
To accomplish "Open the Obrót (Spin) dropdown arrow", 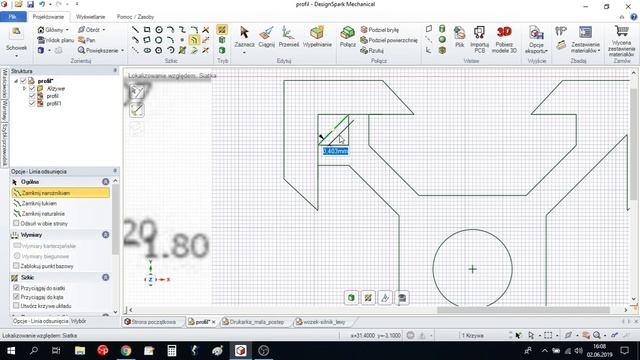I will click(x=104, y=30).
